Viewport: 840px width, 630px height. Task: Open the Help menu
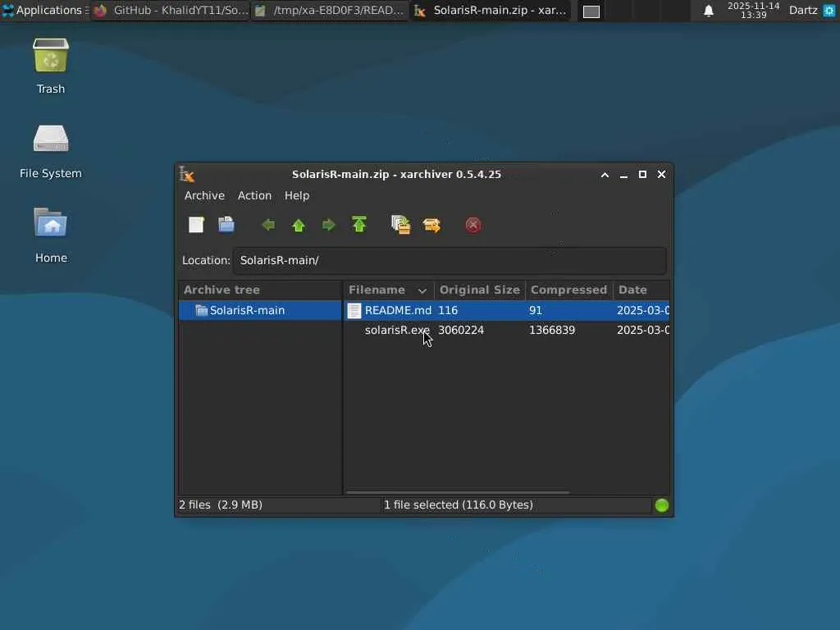(x=297, y=195)
